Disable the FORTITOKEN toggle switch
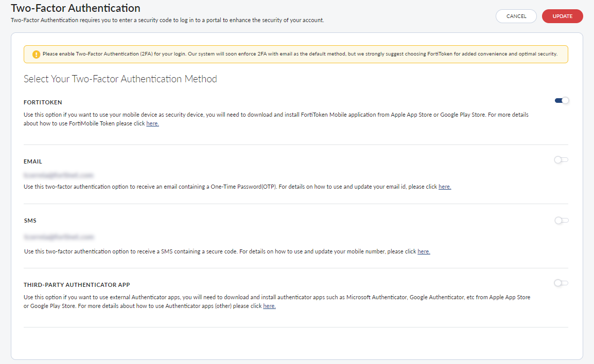Screen dimensions: 594x364 [x=561, y=100]
